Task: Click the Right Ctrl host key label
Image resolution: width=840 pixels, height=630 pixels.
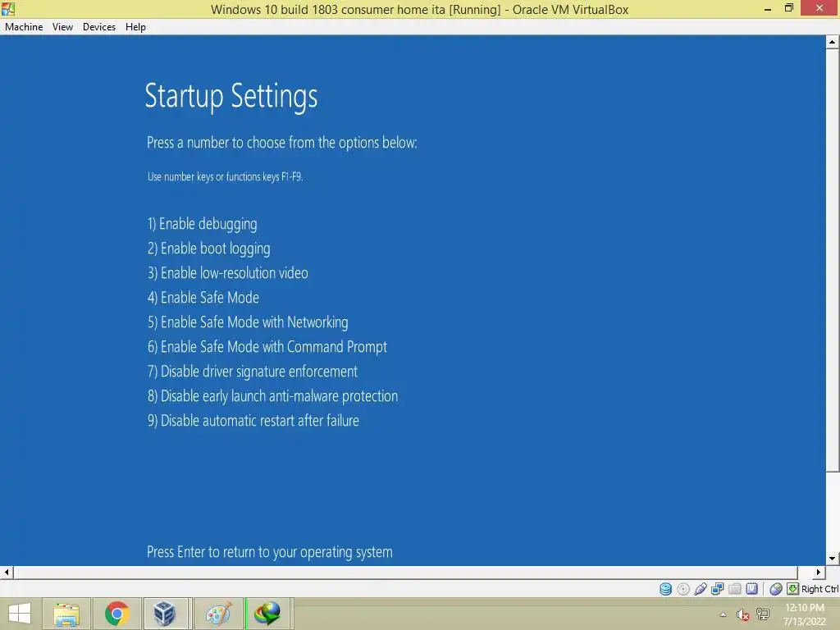Action: 819,589
